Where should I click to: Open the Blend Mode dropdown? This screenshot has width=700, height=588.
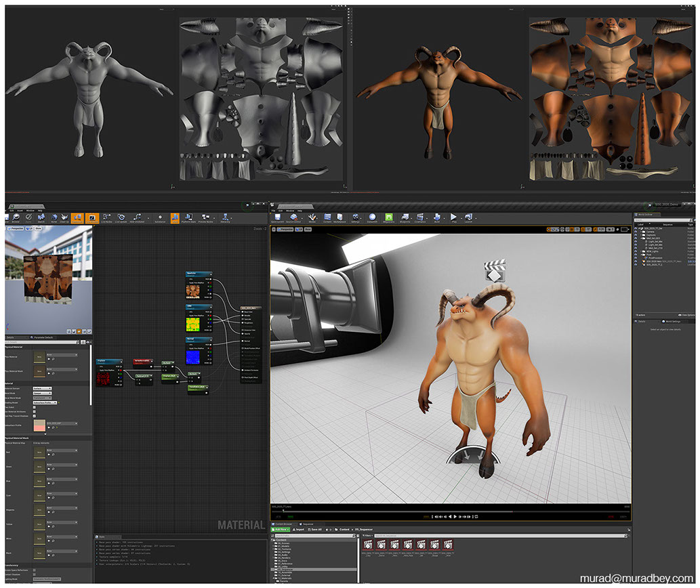(x=43, y=393)
